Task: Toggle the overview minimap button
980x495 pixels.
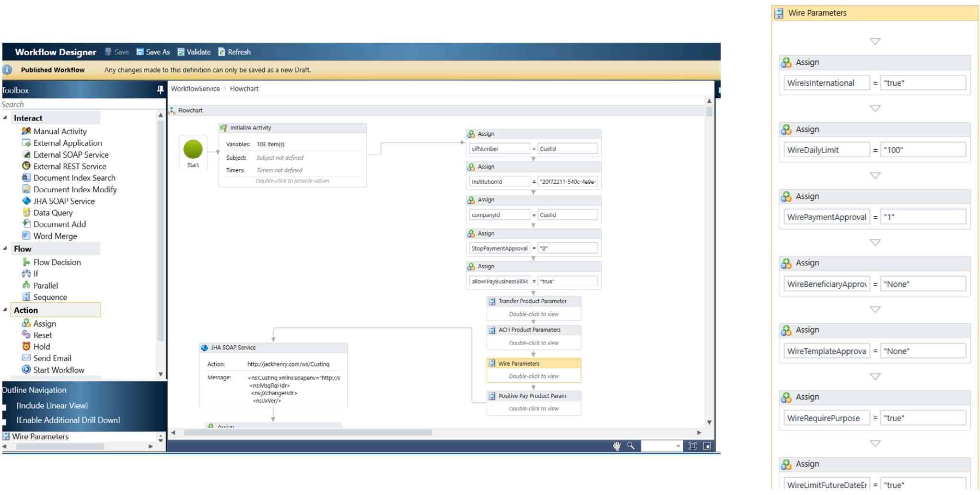Action: pyautogui.click(x=707, y=446)
